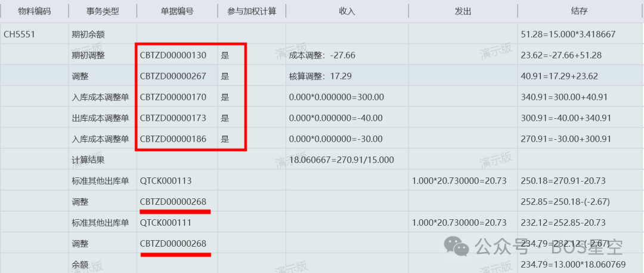Open document number CBTZD00000267
Image resolution: width=644 pixels, height=273 pixels.
click(173, 76)
